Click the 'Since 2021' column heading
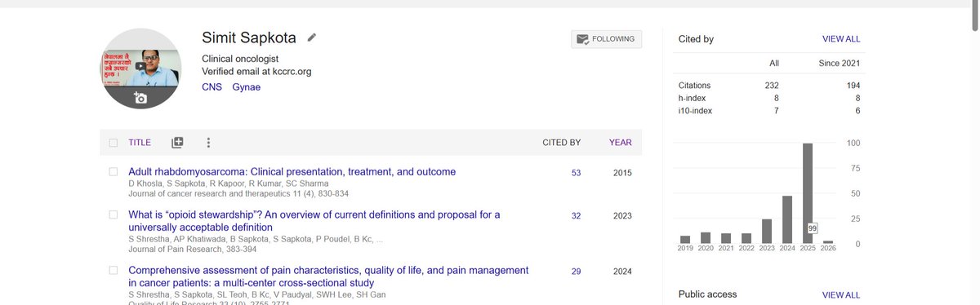The width and height of the screenshot is (980, 305). coord(840,64)
